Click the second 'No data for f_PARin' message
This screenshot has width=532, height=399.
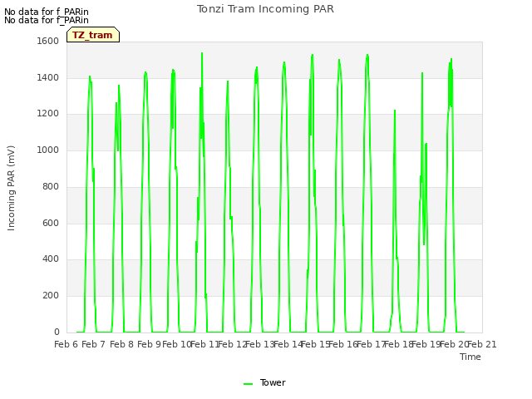[47, 20]
